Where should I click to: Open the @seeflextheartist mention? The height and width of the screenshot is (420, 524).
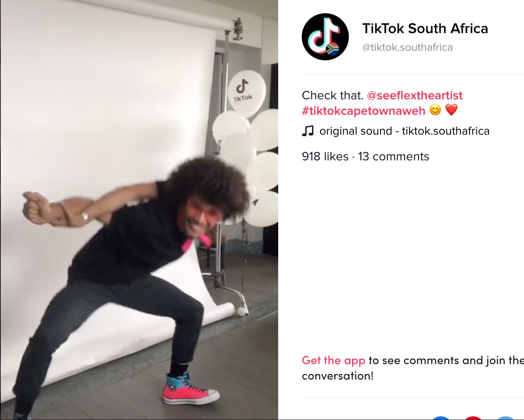click(x=415, y=95)
